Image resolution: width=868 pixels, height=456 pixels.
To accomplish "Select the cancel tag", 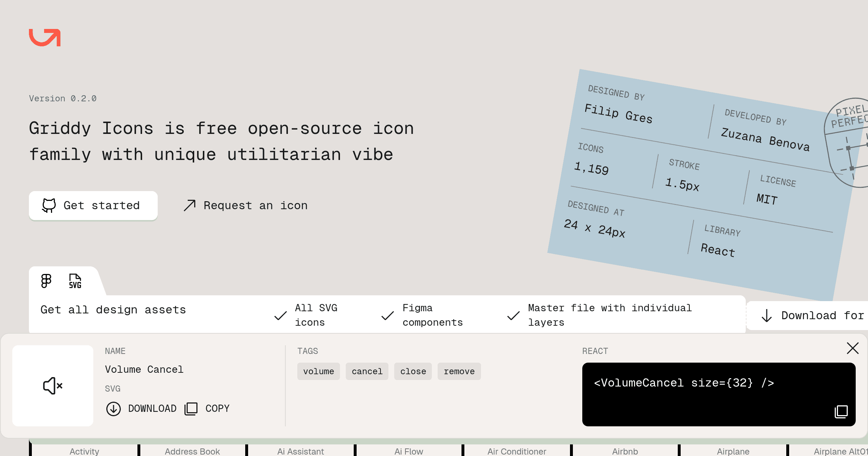I will coord(367,371).
